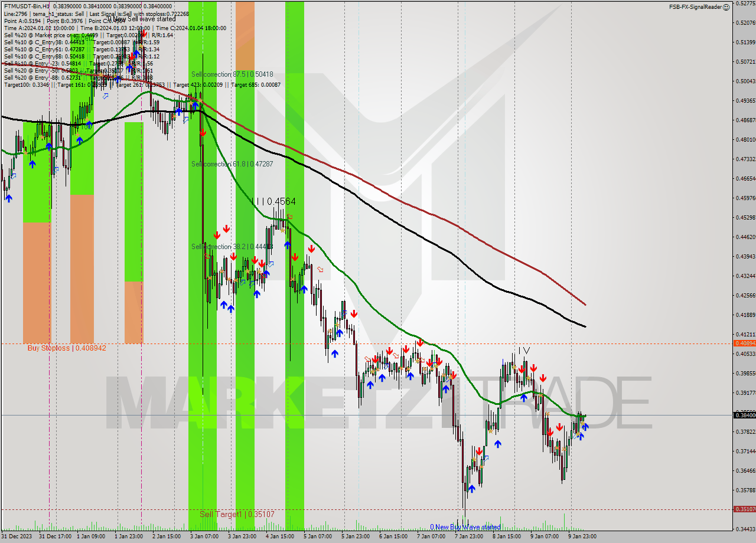Select the '0 New Buy Wave started' text
The height and width of the screenshot is (543, 756).
(465, 527)
